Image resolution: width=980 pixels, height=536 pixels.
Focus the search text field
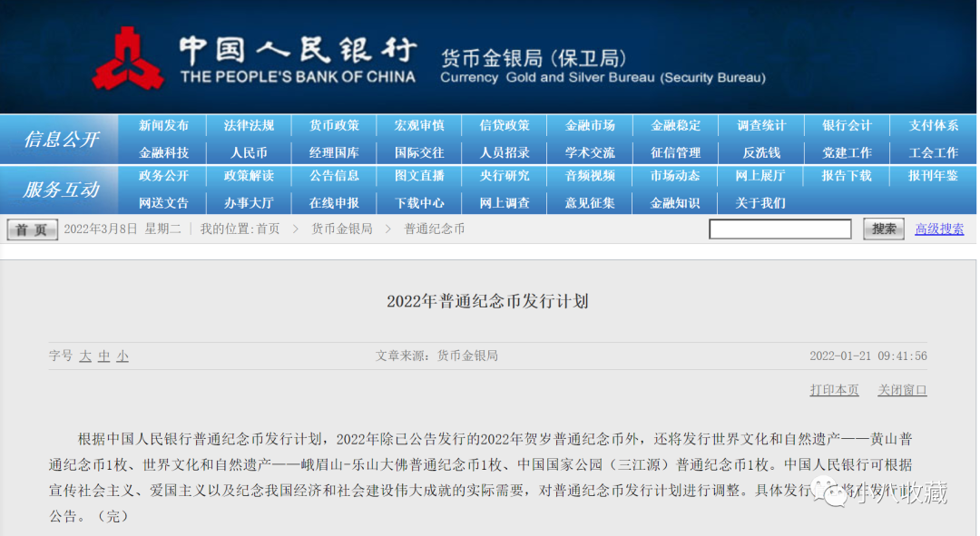pyautogui.click(x=780, y=229)
